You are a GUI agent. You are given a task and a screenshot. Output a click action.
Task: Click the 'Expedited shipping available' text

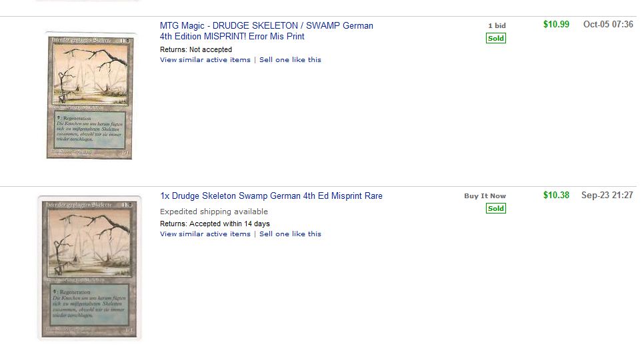point(213,212)
